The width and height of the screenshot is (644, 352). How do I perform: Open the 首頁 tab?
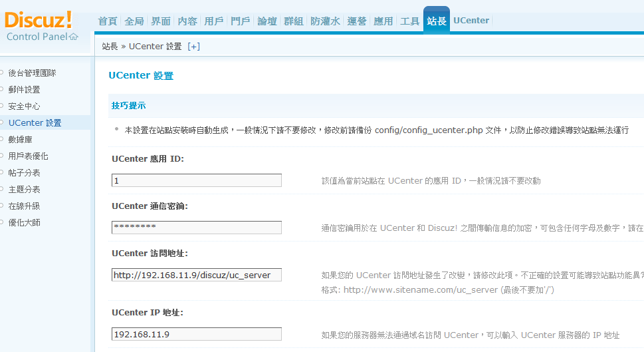click(x=108, y=21)
